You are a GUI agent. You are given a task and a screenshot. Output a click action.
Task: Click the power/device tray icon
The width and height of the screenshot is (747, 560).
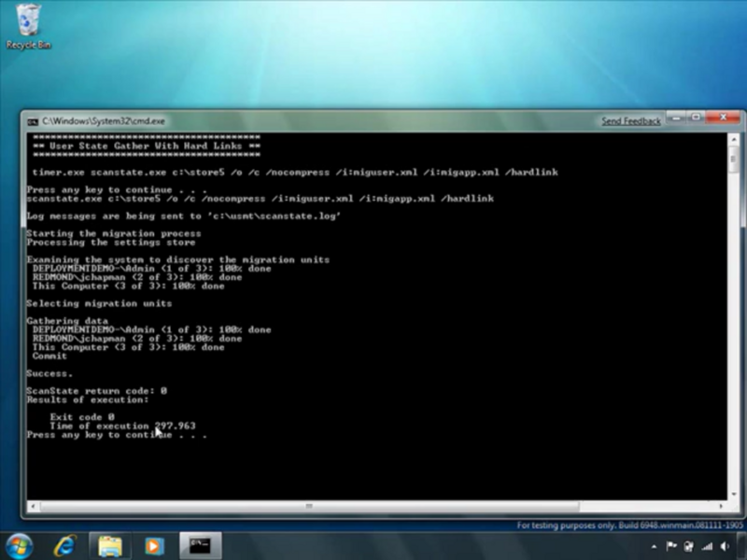[x=687, y=546]
